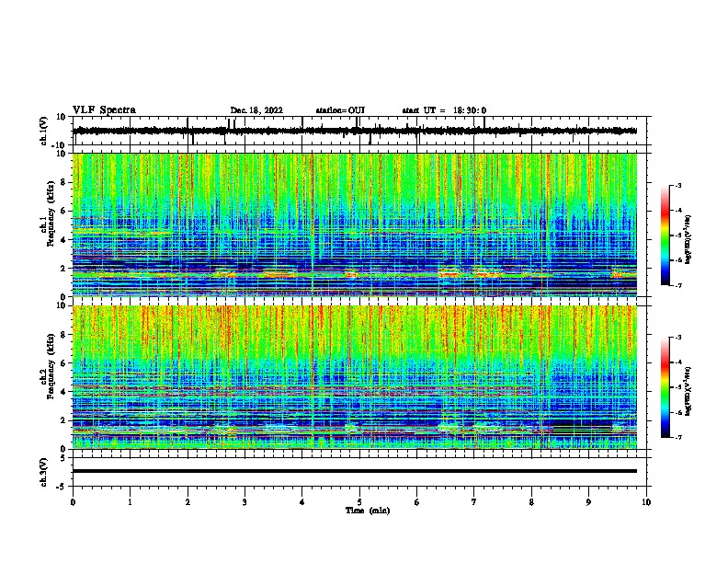Screen dimensions: 728x563
Task: Click the log(PSD) label beside ch.1 colorbar
Action: 688,239
